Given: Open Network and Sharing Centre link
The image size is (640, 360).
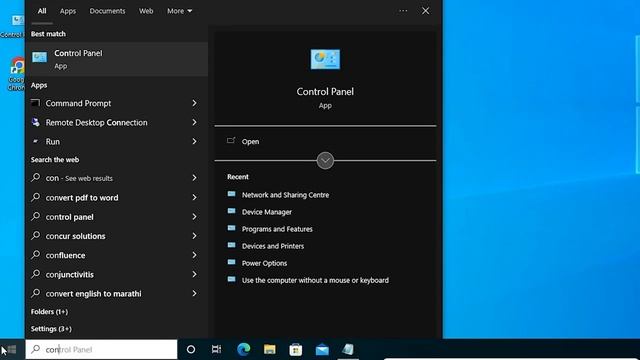Looking at the screenshot, I should click(285, 195).
